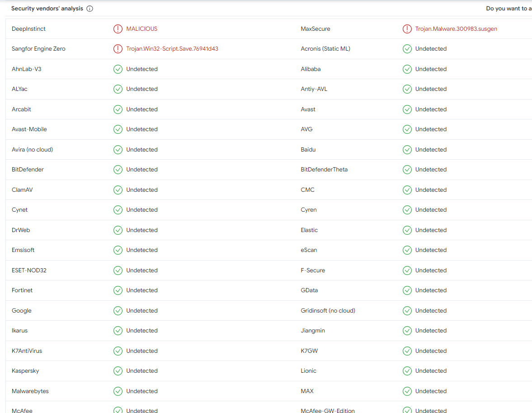The image size is (532, 413).
Task: Click the red alert icon for Sangfor Engine Zero
Action: (x=118, y=49)
